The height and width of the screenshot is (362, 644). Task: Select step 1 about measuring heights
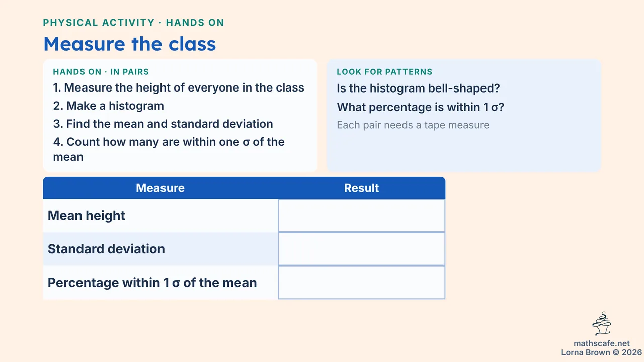point(179,87)
